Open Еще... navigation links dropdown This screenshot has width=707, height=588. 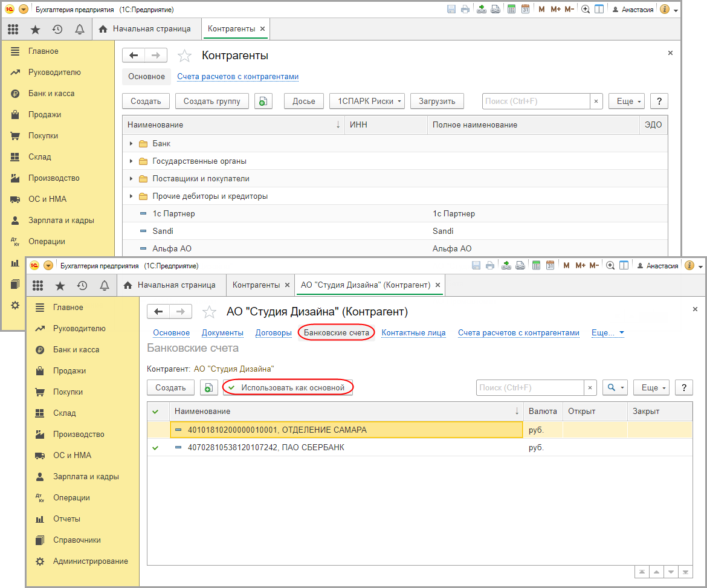608,333
